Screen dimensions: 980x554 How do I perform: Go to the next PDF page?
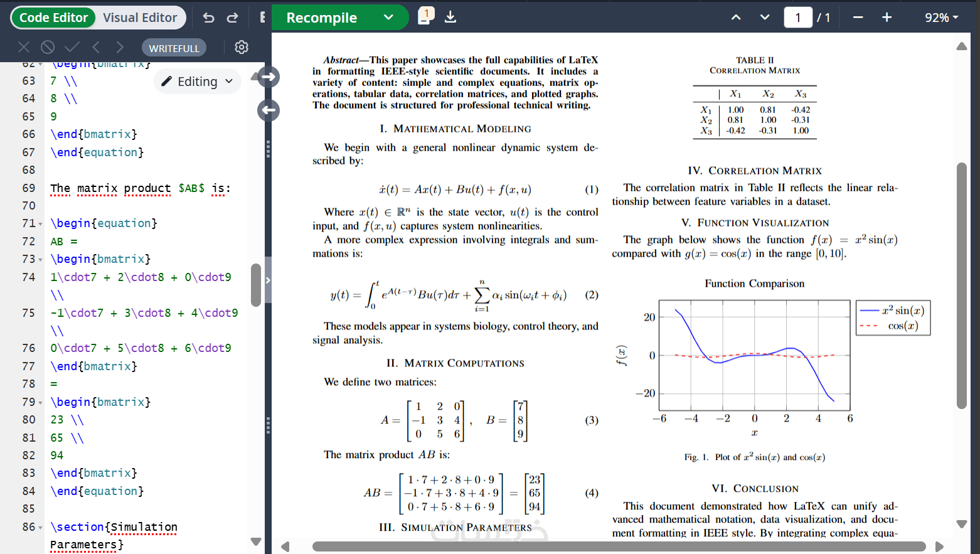point(765,18)
